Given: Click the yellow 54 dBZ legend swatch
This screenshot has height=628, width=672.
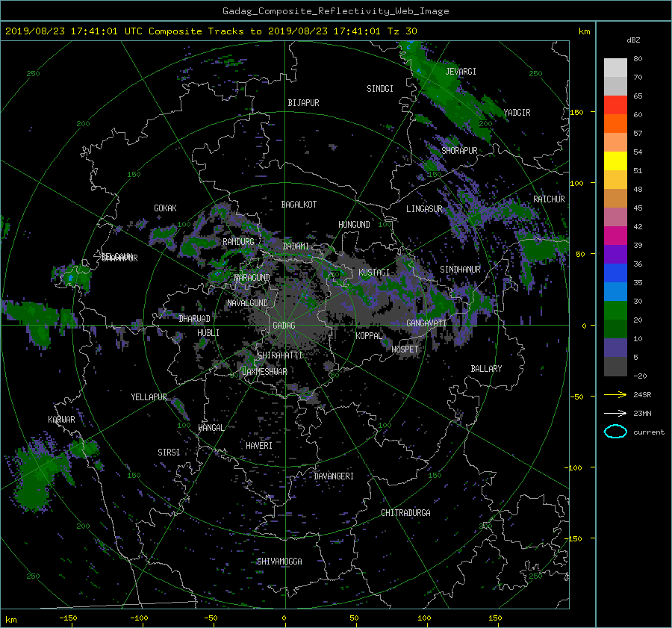Looking at the screenshot, I should pos(615,161).
